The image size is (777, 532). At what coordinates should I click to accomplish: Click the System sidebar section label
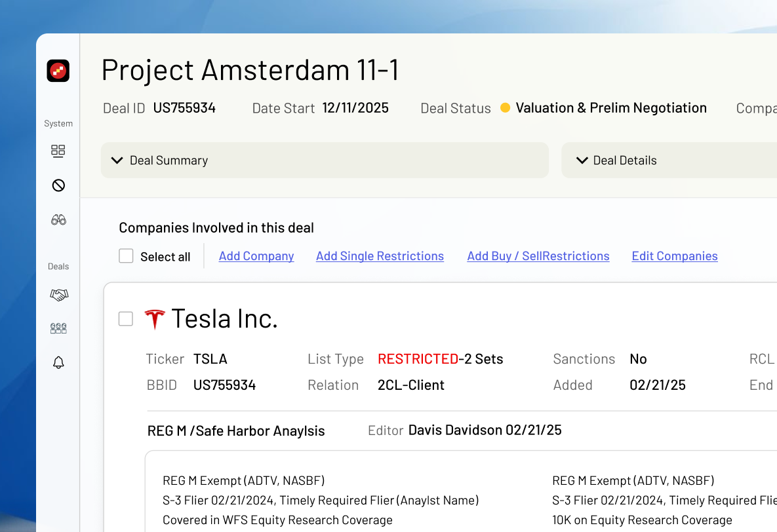point(58,123)
